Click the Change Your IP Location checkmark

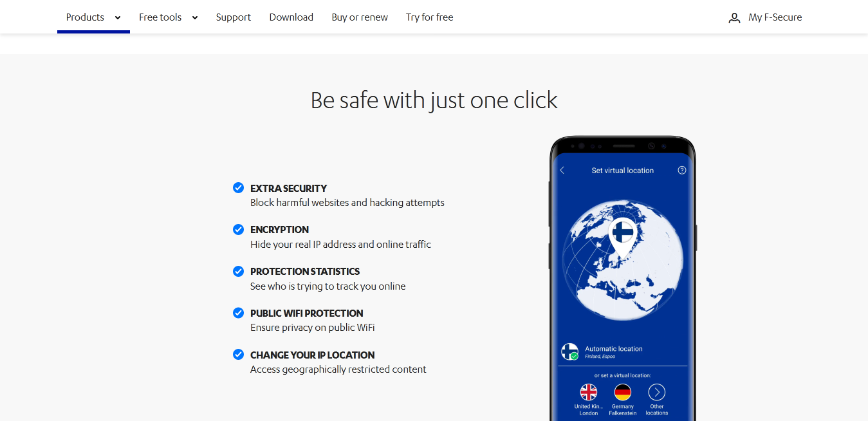click(238, 355)
